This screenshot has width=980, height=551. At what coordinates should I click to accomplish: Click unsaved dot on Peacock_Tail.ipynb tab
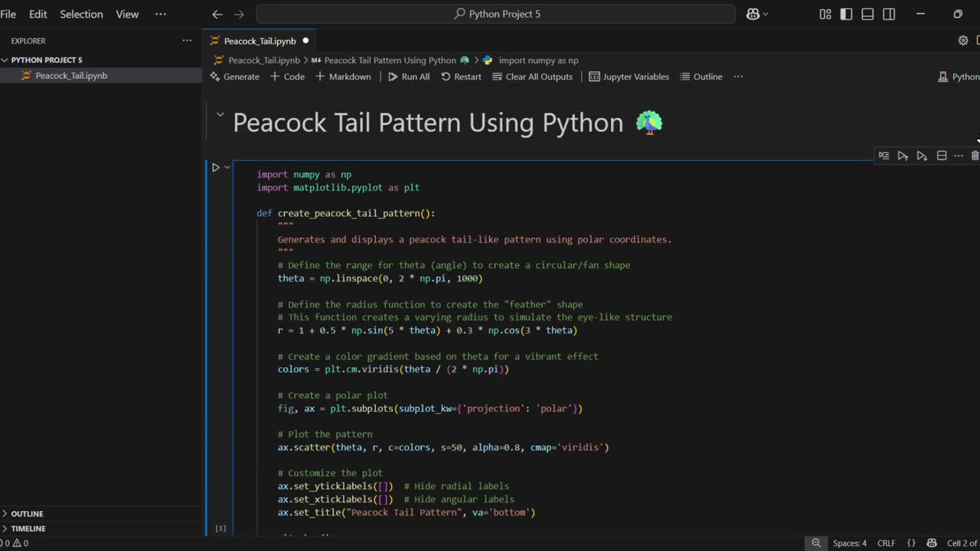pyautogui.click(x=305, y=41)
